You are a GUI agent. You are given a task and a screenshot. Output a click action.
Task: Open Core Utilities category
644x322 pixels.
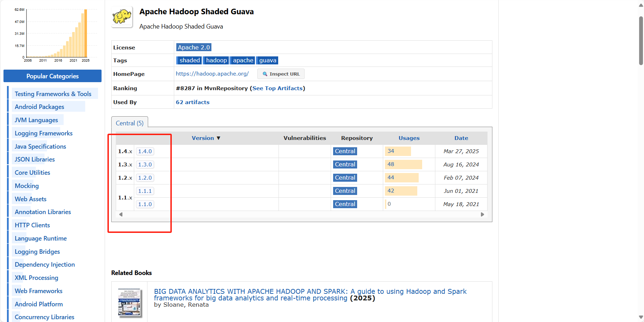[x=32, y=173]
